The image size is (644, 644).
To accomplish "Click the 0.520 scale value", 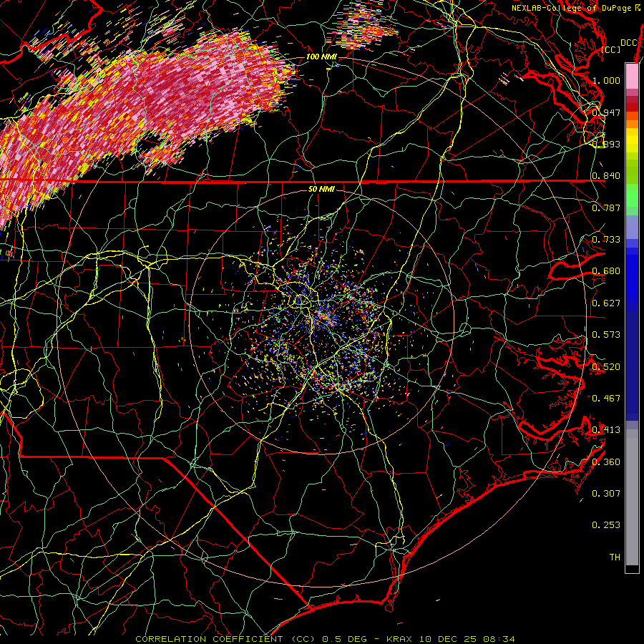I will point(606,367).
